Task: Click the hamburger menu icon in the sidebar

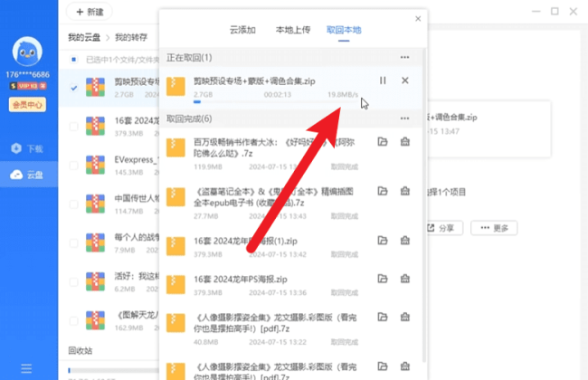Action: pyautogui.click(x=26, y=368)
